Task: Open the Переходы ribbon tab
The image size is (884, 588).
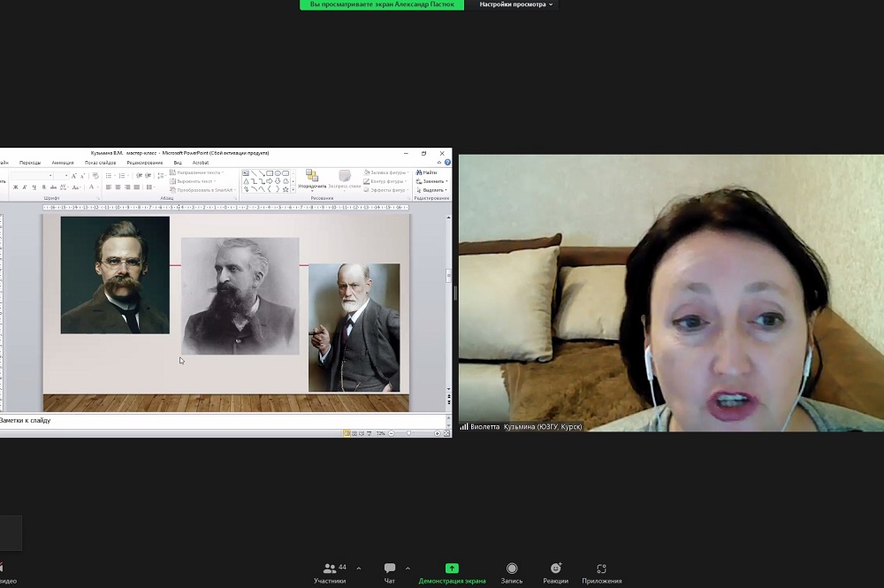Action: click(x=30, y=163)
